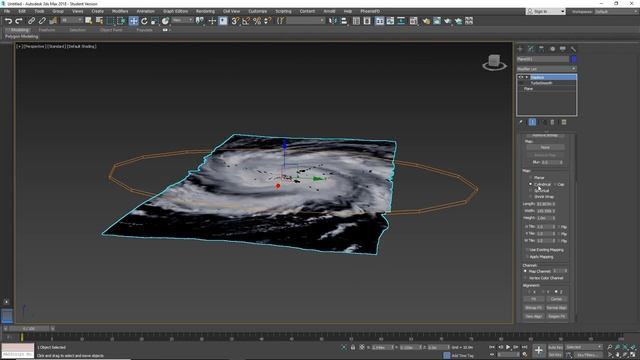Select the Planar map radio button

[x=531, y=178]
